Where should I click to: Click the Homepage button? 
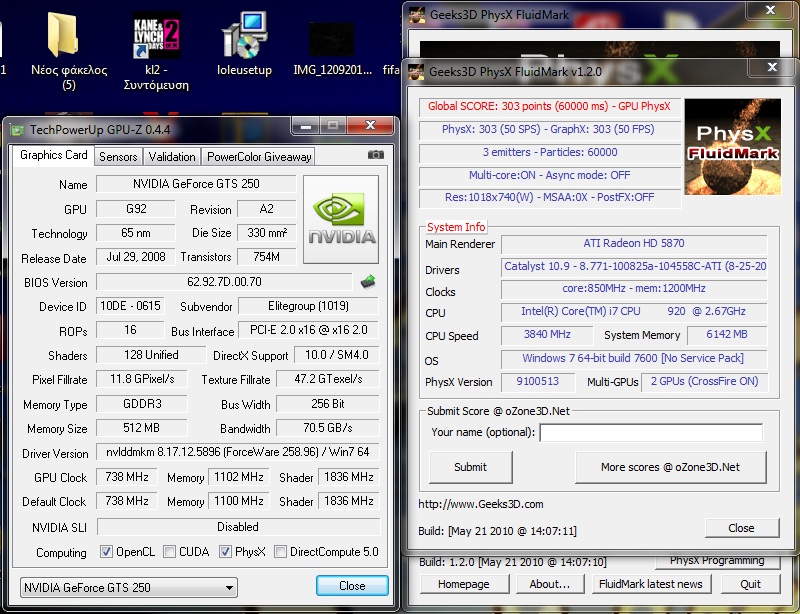[x=464, y=584]
